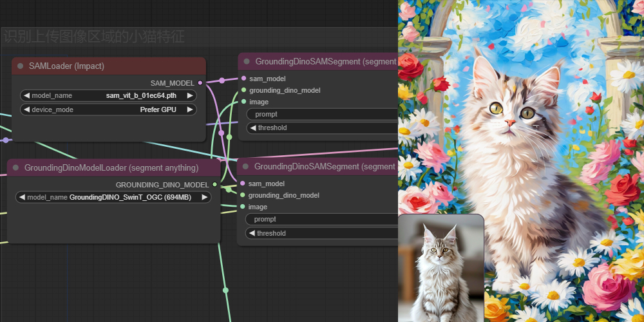Click the prompt field in upper segment node
Image resolution: width=644 pixels, height=322 pixels.
(x=322, y=114)
